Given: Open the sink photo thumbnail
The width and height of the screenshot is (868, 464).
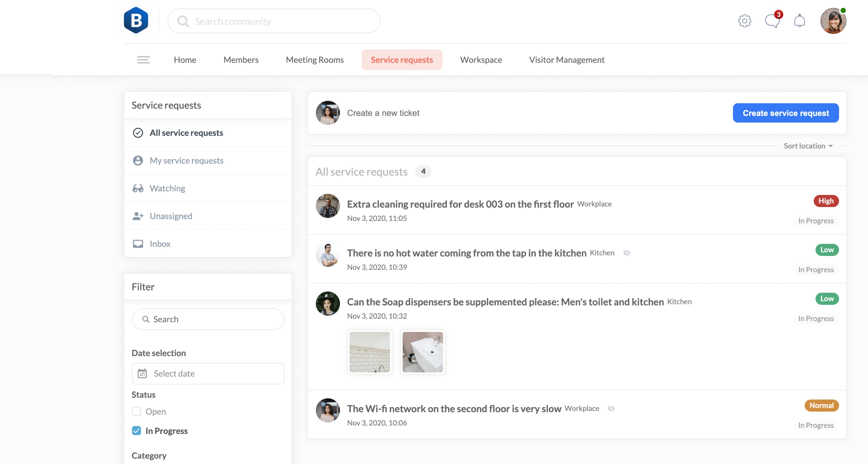Looking at the screenshot, I should coord(422,352).
